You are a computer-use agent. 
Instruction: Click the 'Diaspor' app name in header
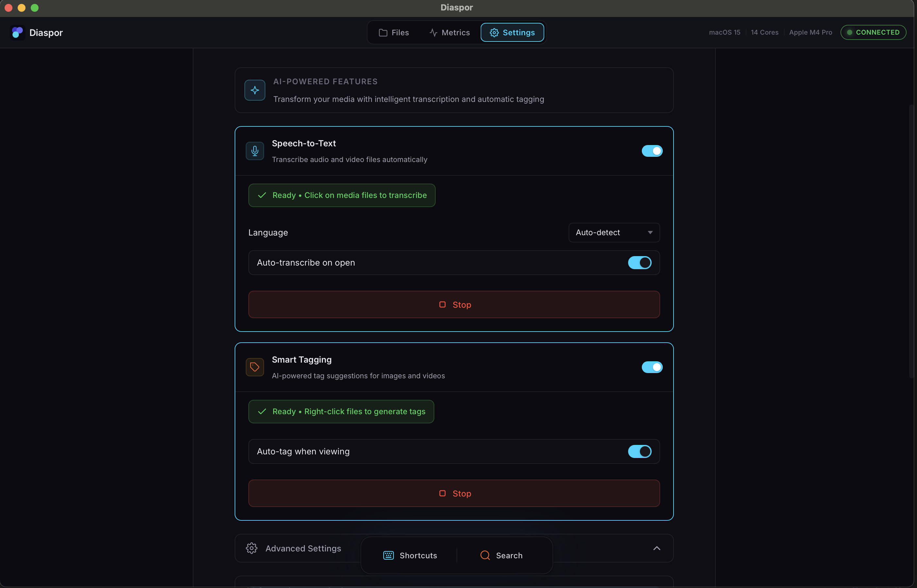(x=46, y=32)
